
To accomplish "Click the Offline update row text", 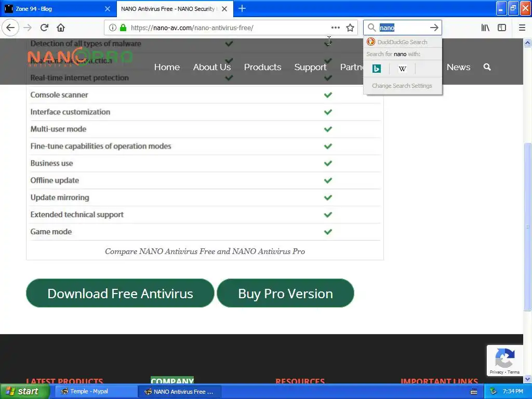I will click(x=55, y=180).
